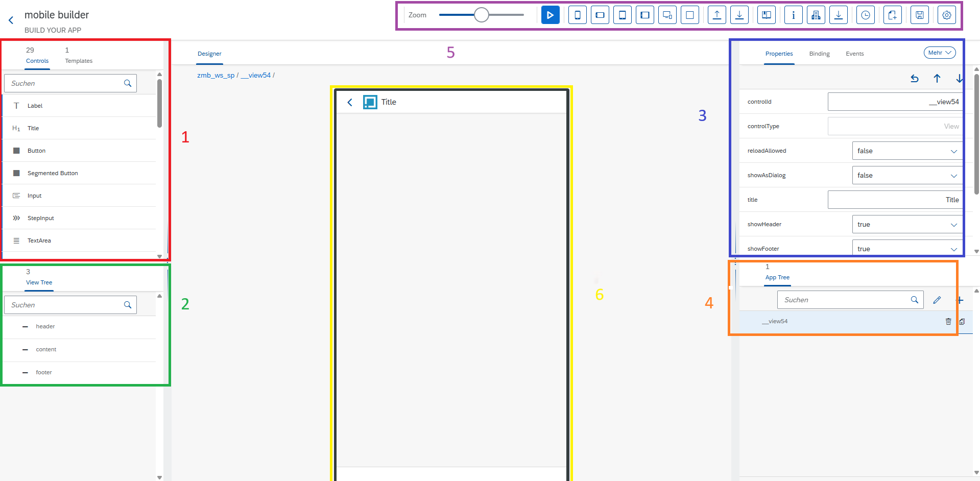
Task: Select the Segmented Button control
Action: [x=53, y=174]
